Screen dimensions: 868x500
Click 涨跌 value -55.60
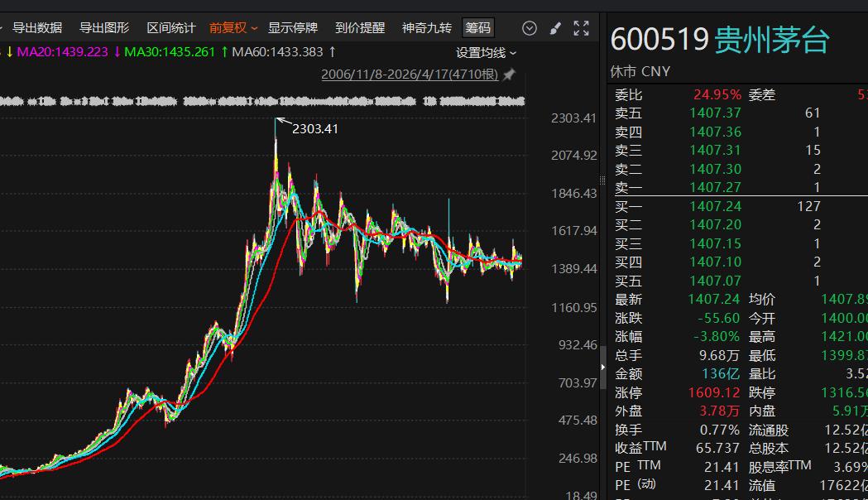[x=718, y=319]
